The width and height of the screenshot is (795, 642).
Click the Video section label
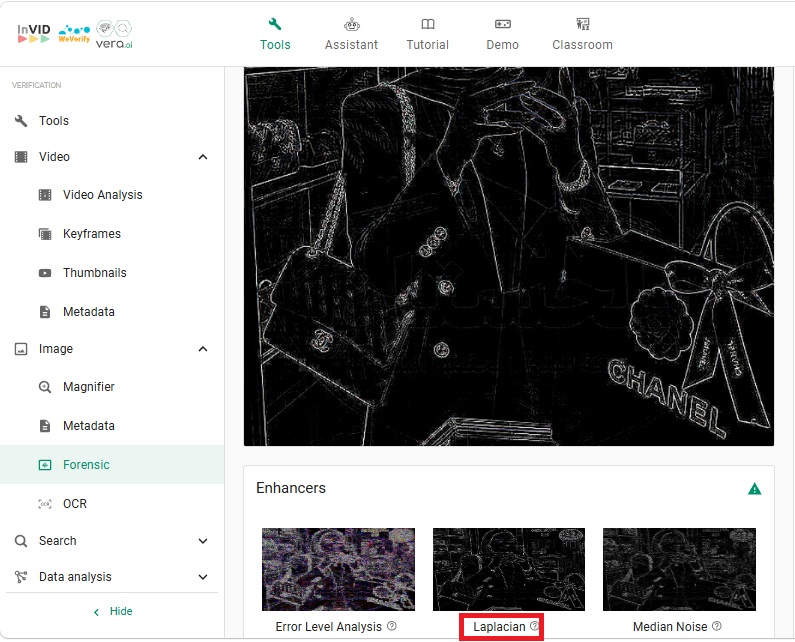pyautogui.click(x=54, y=157)
